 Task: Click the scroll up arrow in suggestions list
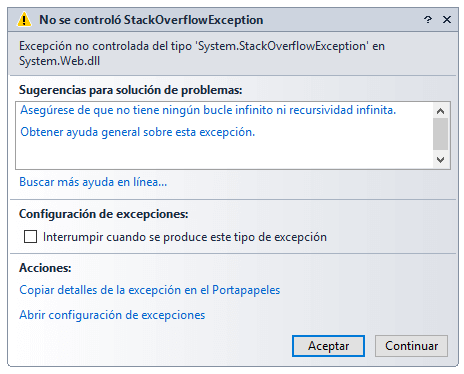click(x=440, y=111)
